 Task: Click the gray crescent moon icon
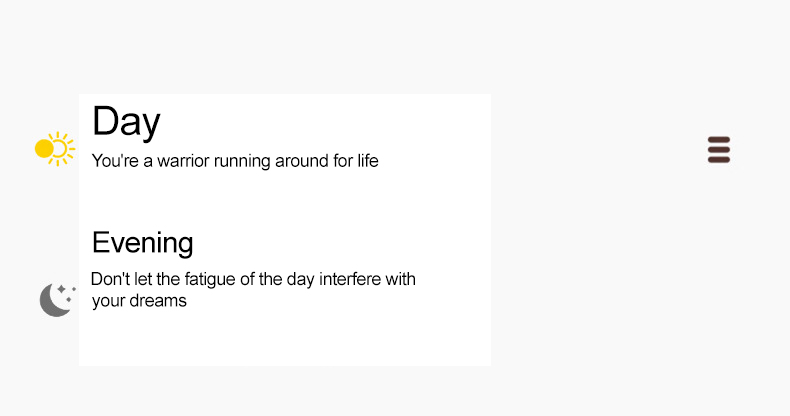click(x=55, y=300)
